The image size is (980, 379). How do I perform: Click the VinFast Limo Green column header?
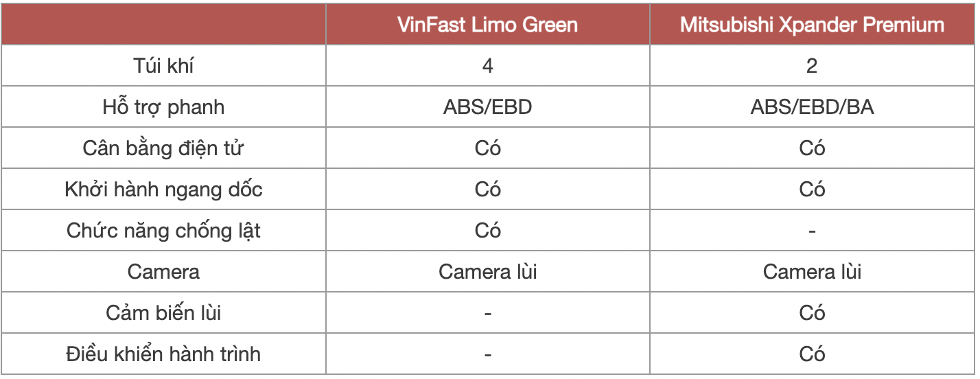487,25
